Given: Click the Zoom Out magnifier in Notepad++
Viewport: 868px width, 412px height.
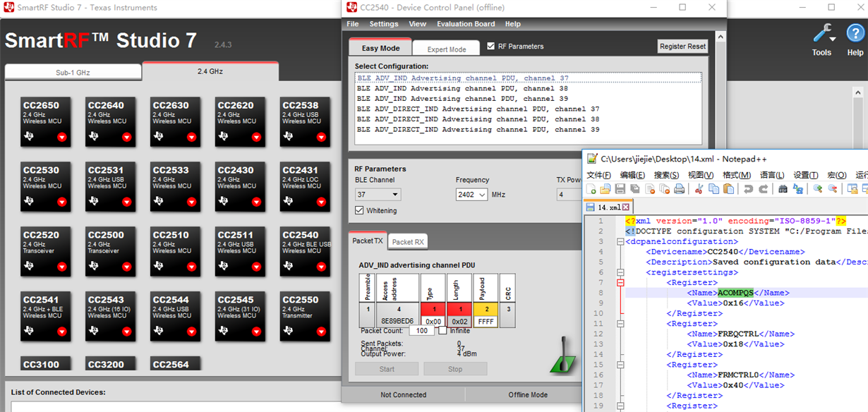Looking at the screenshot, I should (832, 189).
